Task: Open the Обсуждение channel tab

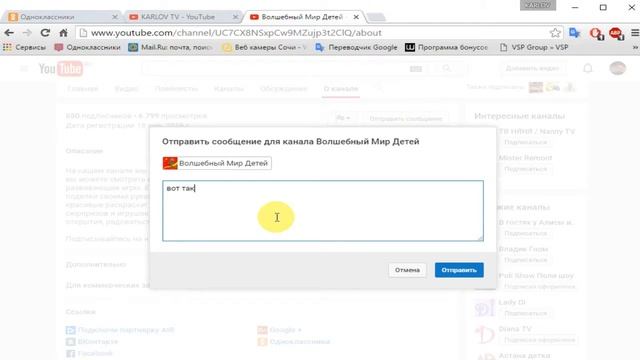Action: click(284, 89)
